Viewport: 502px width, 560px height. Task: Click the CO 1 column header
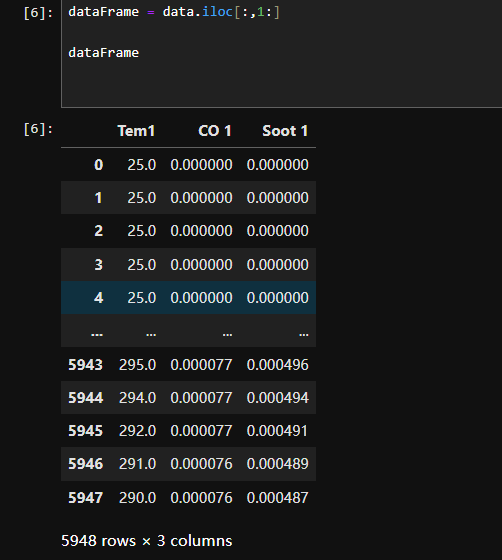coord(215,131)
